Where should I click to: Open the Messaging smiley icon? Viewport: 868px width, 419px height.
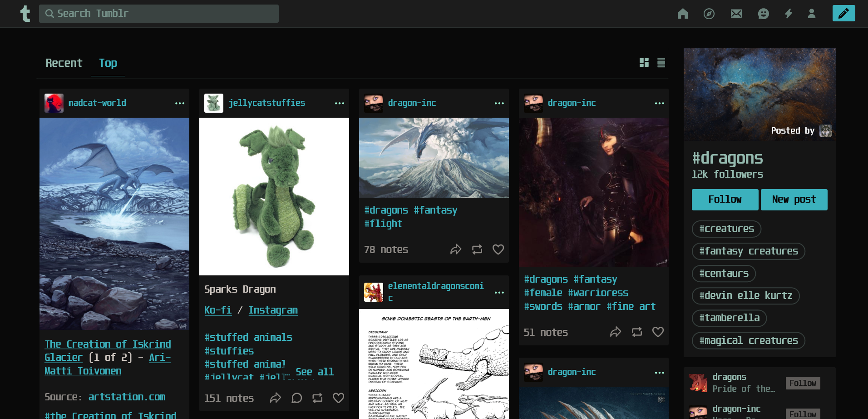click(764, 14)
